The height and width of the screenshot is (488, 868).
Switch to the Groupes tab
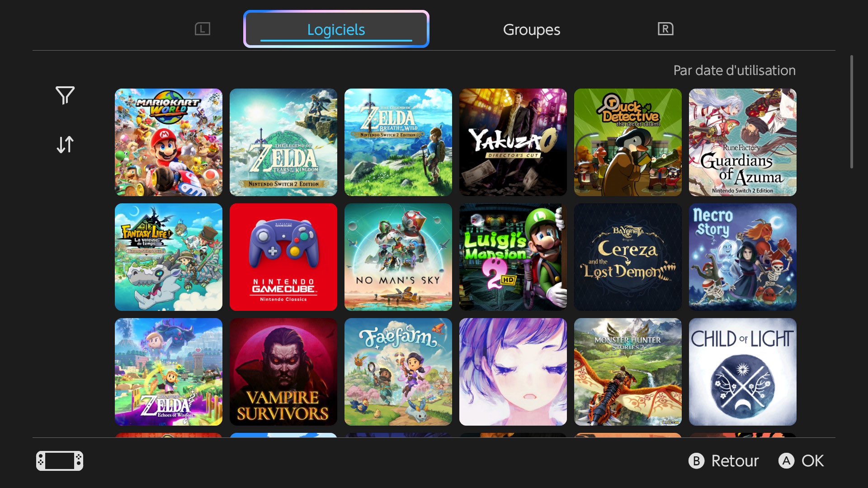[x=532, y=30]
